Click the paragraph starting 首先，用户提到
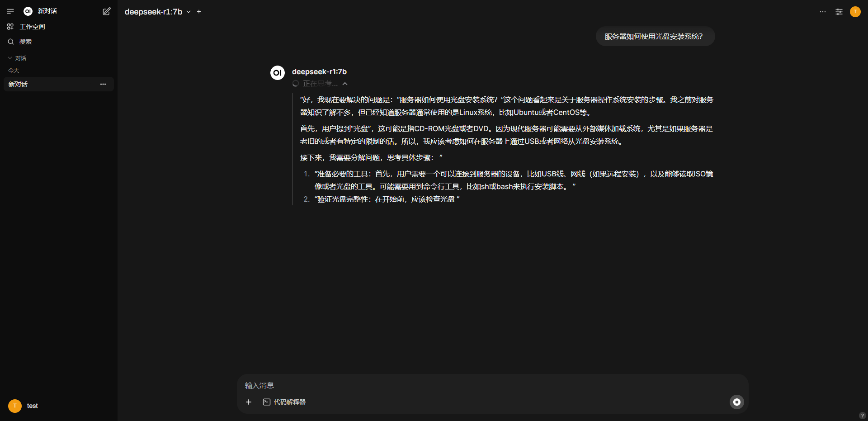This screenshot has height=421, width=868. (507, 135)
